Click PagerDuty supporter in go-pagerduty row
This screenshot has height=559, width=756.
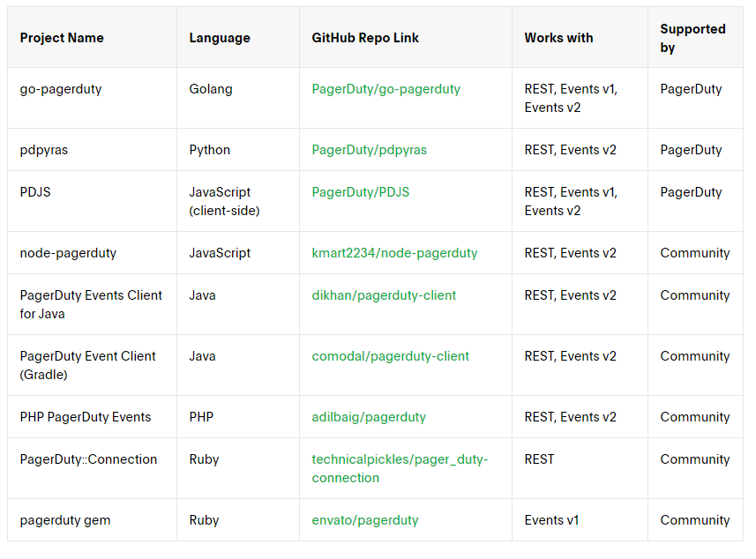691,89
